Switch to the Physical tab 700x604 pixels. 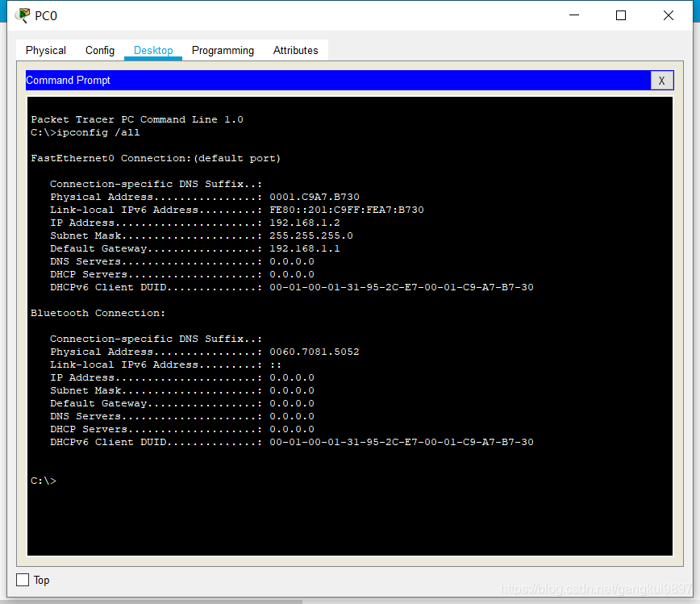coord(45,51)
